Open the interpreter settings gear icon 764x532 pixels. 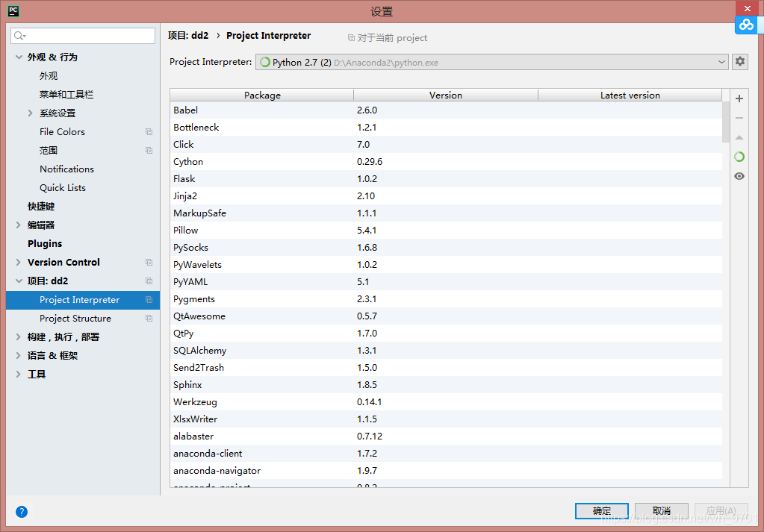click(740, 62)
